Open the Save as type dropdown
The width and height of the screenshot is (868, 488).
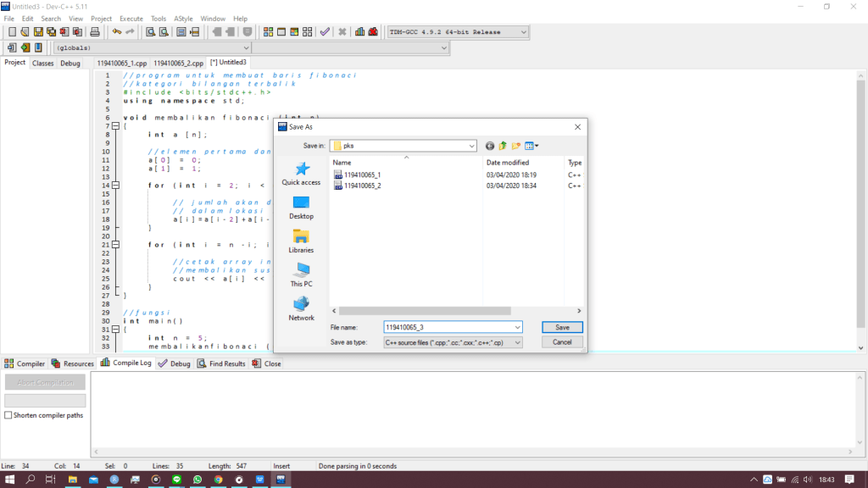[517, 342]
